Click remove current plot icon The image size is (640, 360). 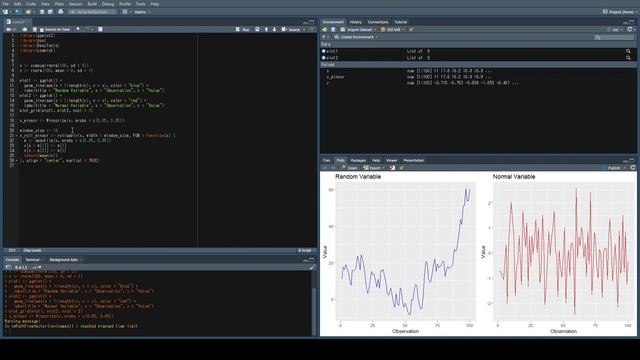(392, 168)
